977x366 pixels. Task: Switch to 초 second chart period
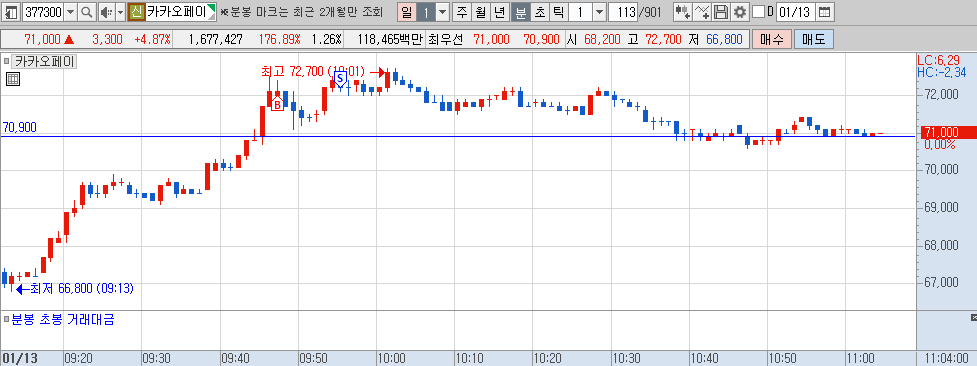539,12
